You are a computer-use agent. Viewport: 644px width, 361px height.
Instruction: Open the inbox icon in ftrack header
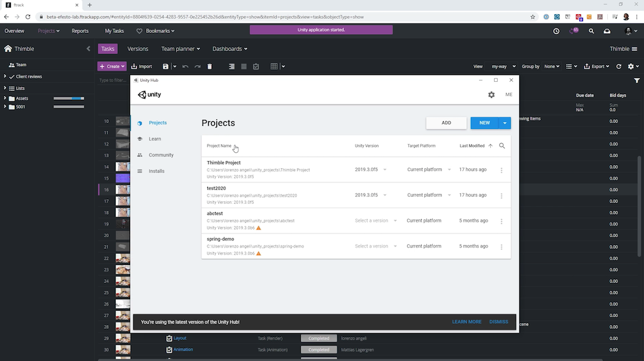[x=607, y=31]
